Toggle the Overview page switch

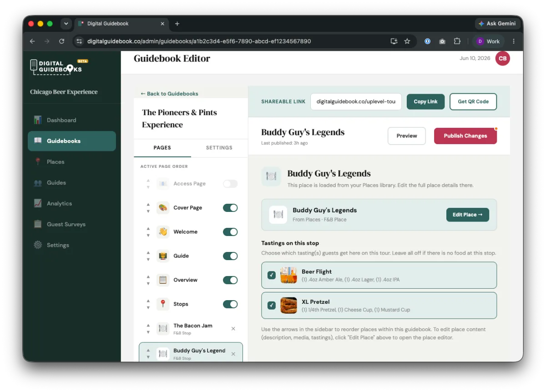point(230,280)
